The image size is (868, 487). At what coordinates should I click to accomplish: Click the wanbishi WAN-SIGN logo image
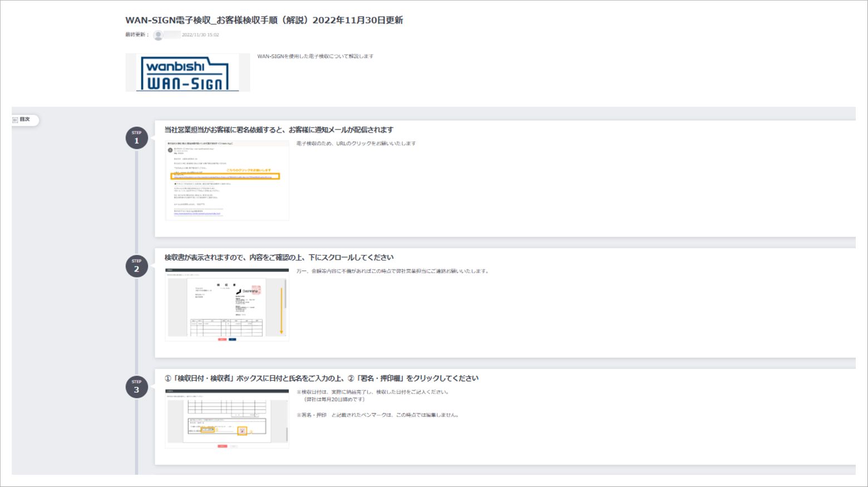[x=188, y=72]
